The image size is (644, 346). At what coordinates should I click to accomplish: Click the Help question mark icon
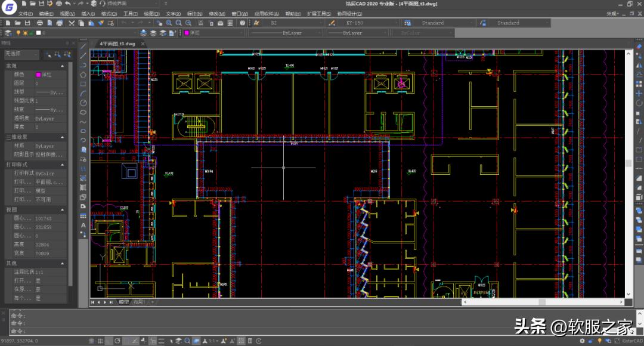point(243,23)
